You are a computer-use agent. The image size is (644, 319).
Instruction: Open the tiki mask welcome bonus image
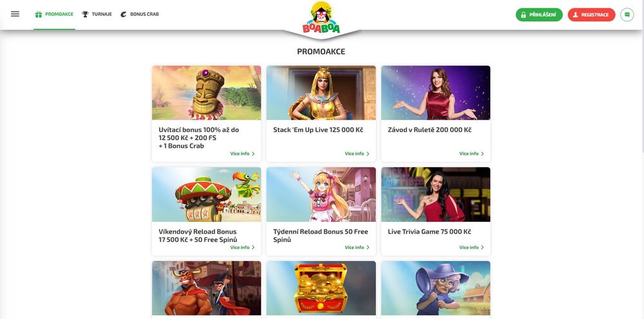coord(207,93)
